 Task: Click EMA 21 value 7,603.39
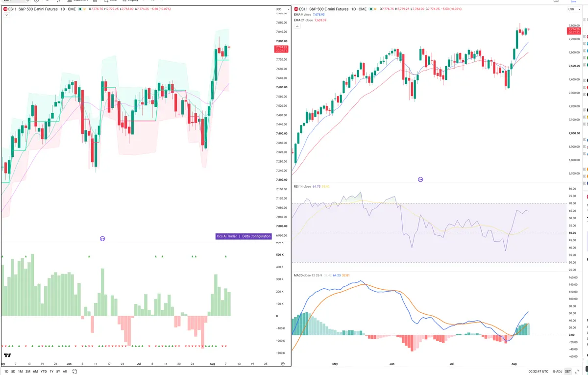coord(320,20)
